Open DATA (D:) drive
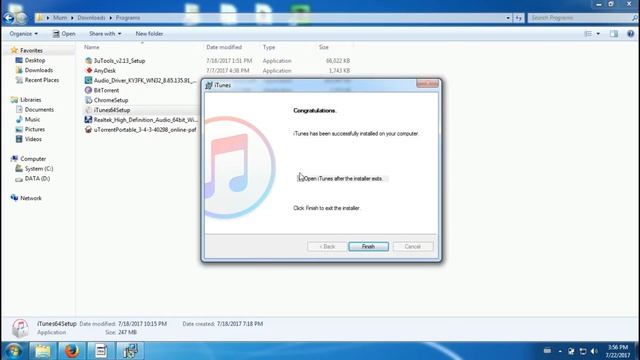Screen dimensions: 640x360 point(37,178)
